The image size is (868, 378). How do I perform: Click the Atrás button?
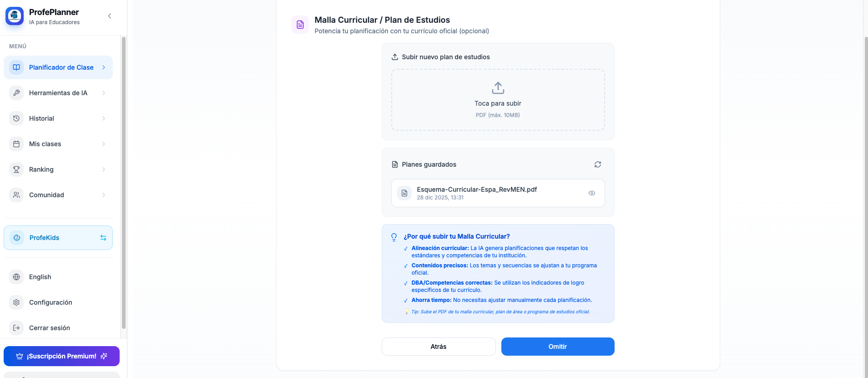click(438, 347)
